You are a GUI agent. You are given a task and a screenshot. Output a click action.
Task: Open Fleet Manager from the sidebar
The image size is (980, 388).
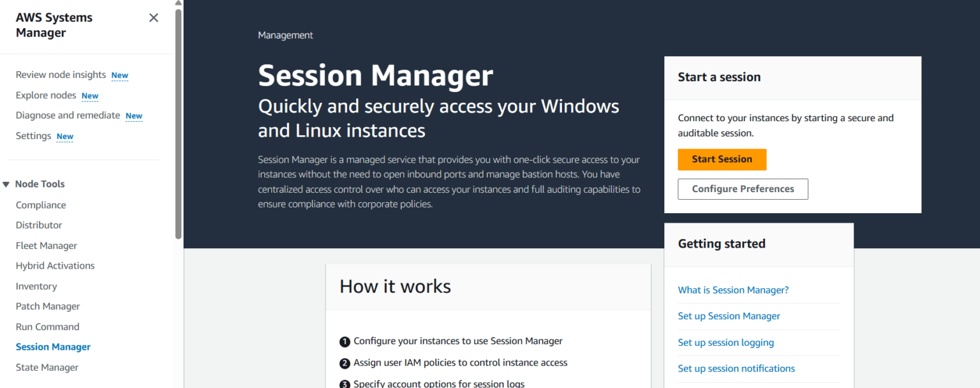point(46,245)
